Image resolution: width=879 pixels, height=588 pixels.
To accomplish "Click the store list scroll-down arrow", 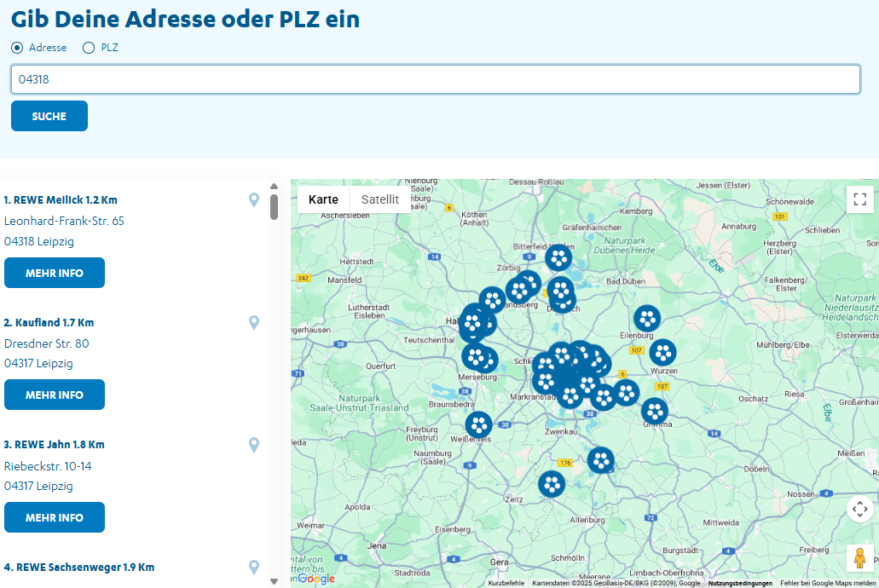I will (275, 581).
